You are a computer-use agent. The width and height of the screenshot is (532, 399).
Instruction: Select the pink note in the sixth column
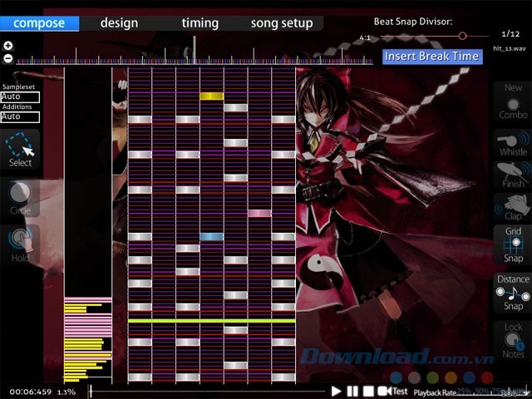tap(259, 213)
